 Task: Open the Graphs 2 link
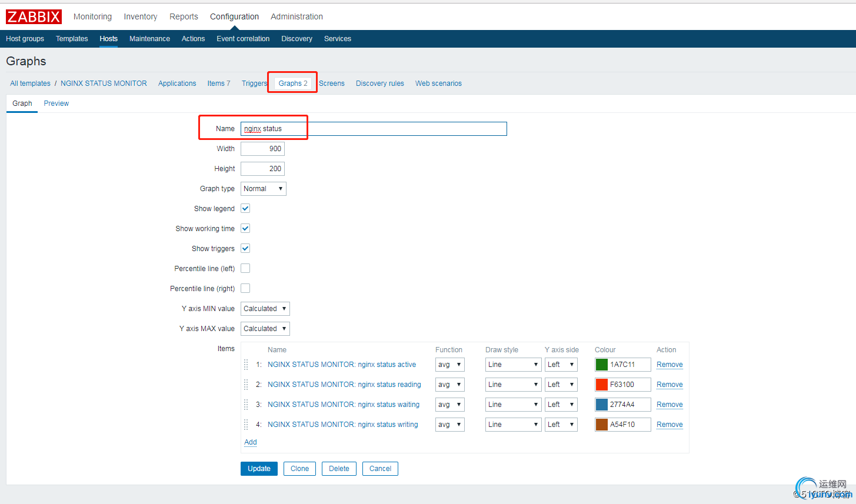293,84
